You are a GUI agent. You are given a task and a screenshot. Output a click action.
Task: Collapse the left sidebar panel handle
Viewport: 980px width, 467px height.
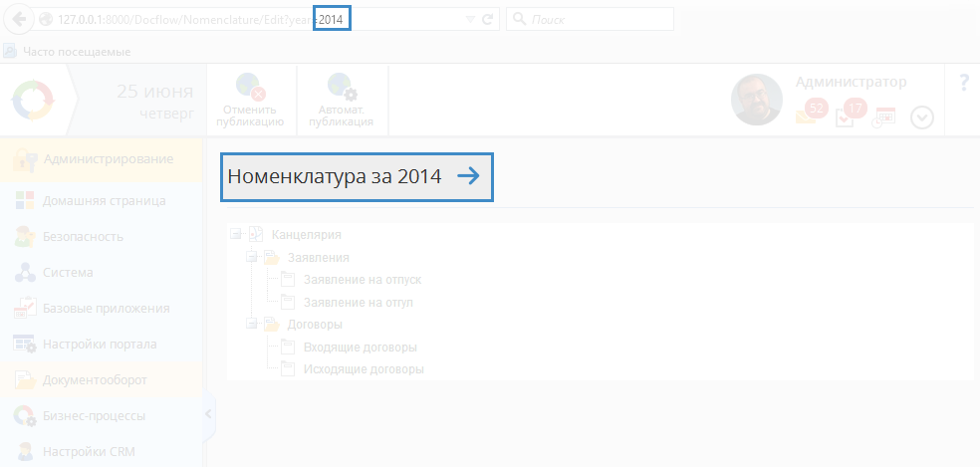[x=208, y=414]
